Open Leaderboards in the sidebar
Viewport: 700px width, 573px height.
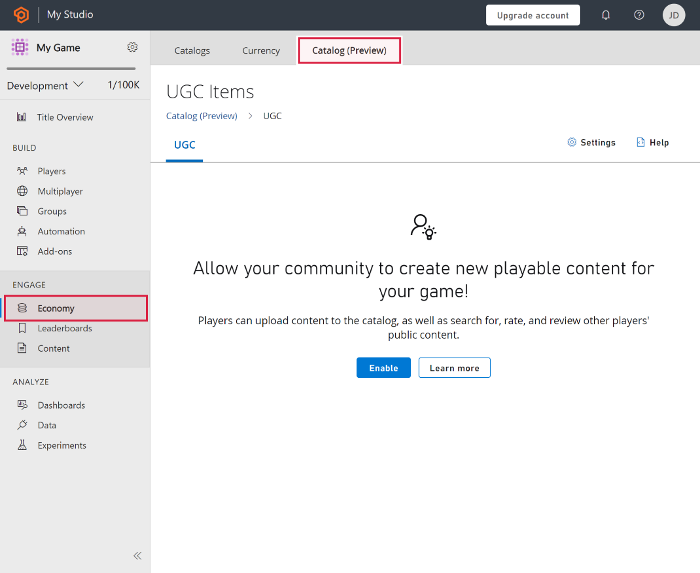coord(64,328)
